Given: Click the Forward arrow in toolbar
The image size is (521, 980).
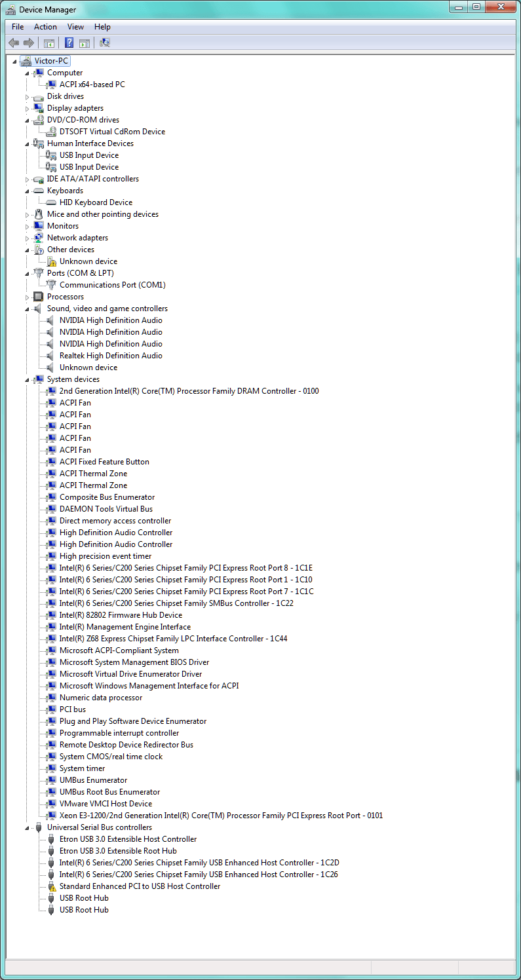Looking at the screenshot, I should pyautogui.click(x=28, y=43).
